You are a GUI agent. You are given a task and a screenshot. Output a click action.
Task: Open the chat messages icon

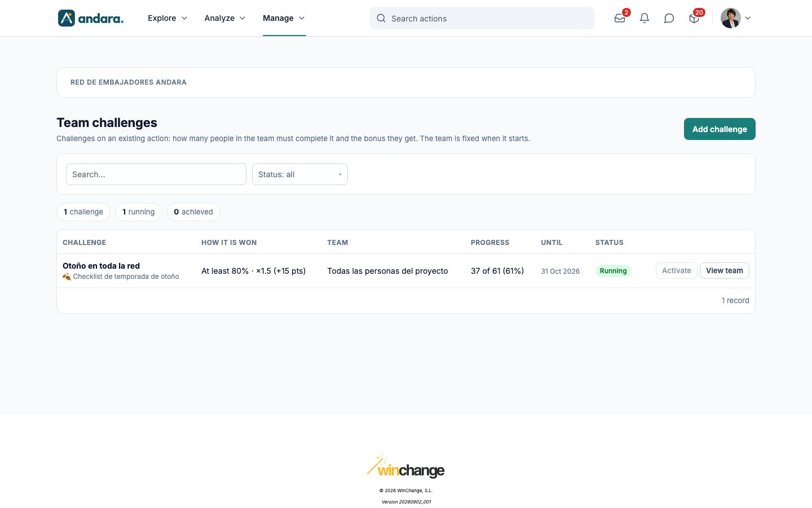tap(669, 18)
